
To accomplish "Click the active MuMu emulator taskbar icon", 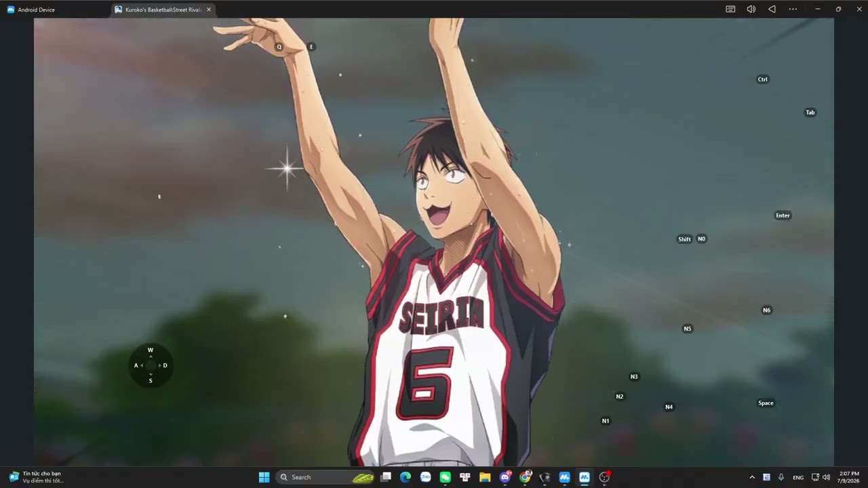I will pos(585,477).
